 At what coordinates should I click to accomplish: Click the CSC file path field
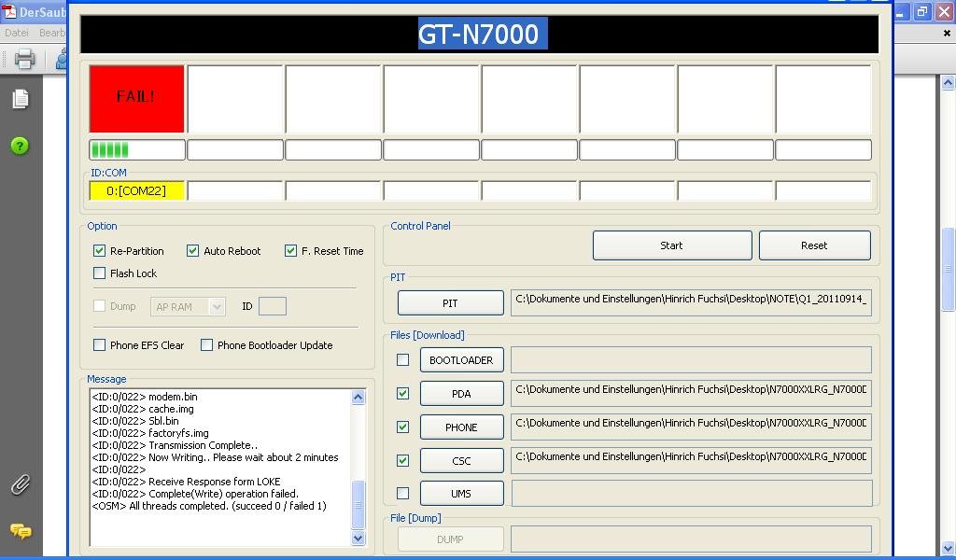pyautogui.click(x=692, y=460)
